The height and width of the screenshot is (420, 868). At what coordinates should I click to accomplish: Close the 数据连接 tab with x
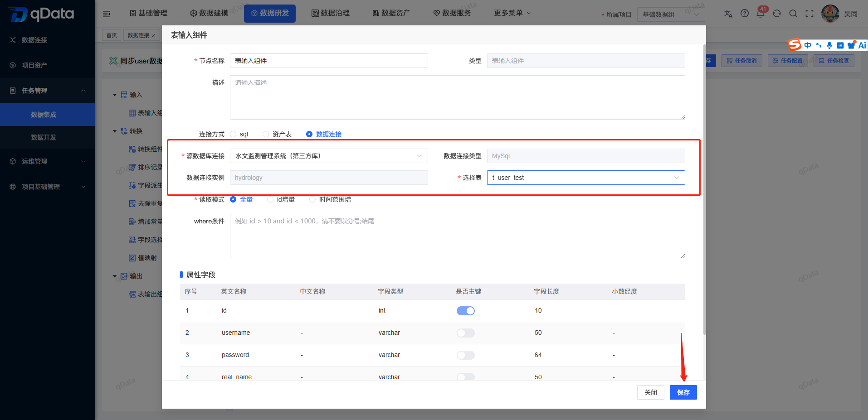(153, 35)
